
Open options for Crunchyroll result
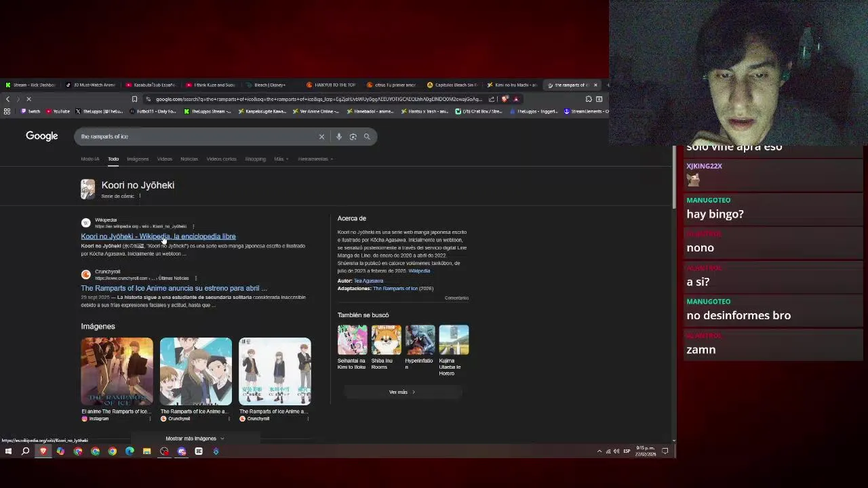[x=196, y=278]
